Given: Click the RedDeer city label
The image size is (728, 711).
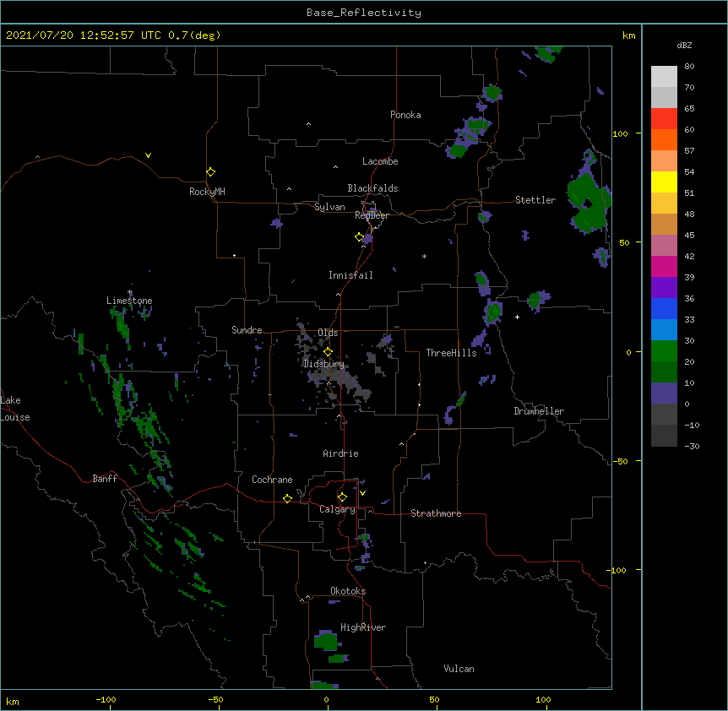Looking at the screenshot, I should (372, 215).
